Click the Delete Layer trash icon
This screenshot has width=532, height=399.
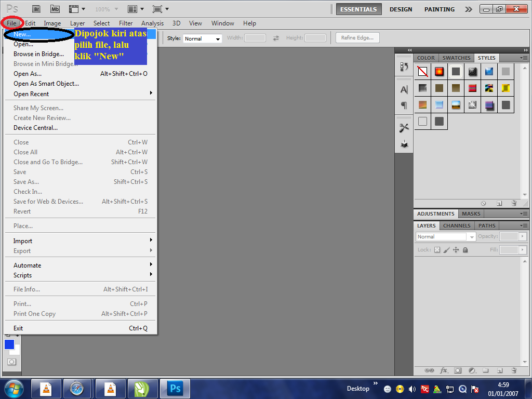(514, 370)
